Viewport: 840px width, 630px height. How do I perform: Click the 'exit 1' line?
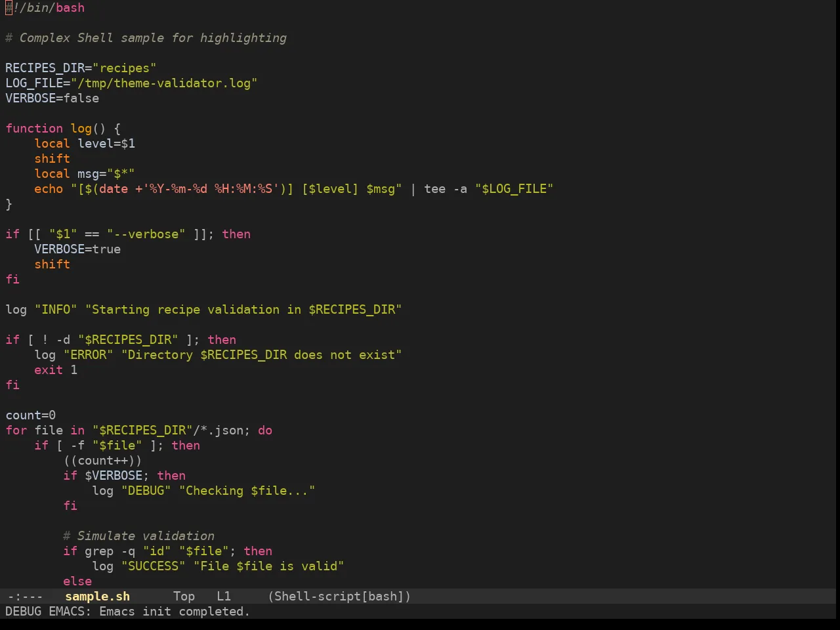click(x=56, y=370)
